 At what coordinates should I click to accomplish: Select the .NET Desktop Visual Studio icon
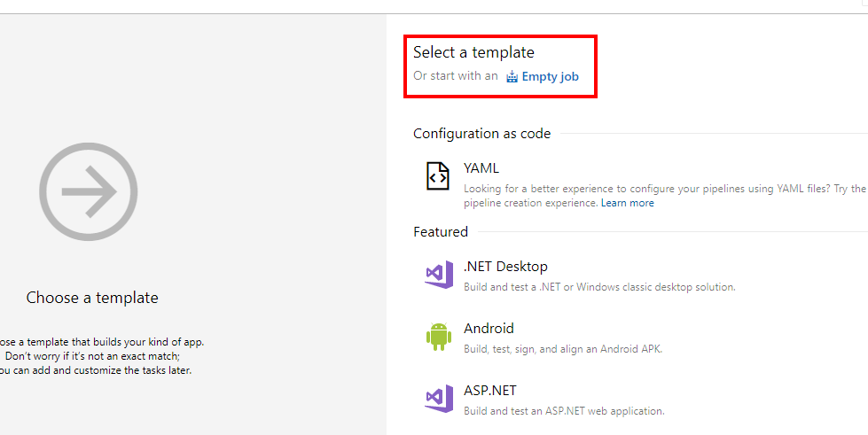[439, 275]
